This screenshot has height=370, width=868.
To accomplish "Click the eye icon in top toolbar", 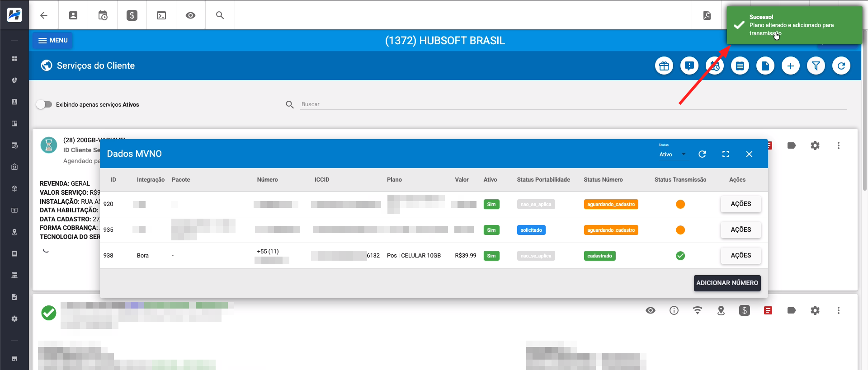I will pos(191,15).
